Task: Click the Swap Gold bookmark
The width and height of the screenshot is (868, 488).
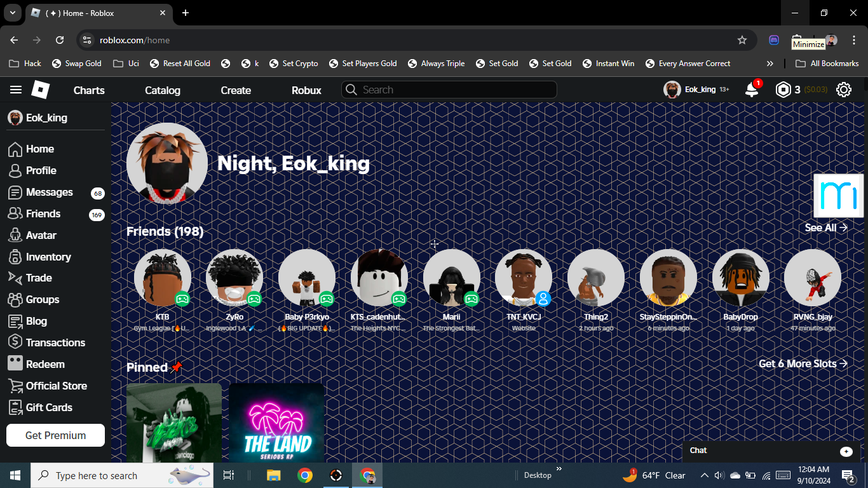Action: [x=77, y=64]
